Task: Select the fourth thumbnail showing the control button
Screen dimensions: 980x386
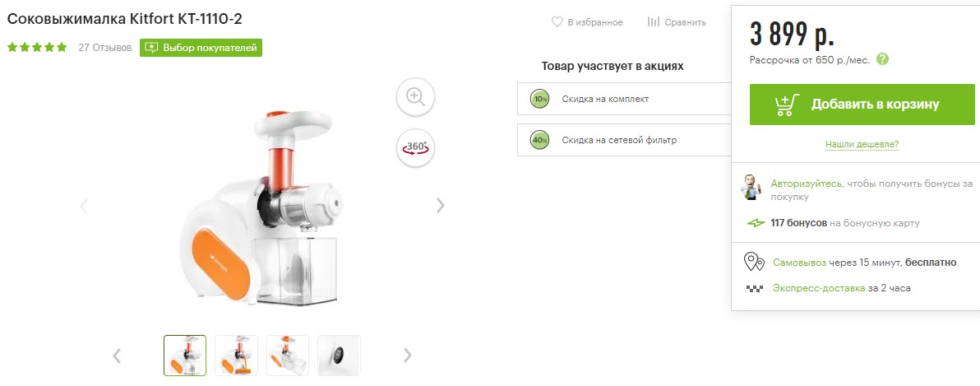Action: [339, 356]
